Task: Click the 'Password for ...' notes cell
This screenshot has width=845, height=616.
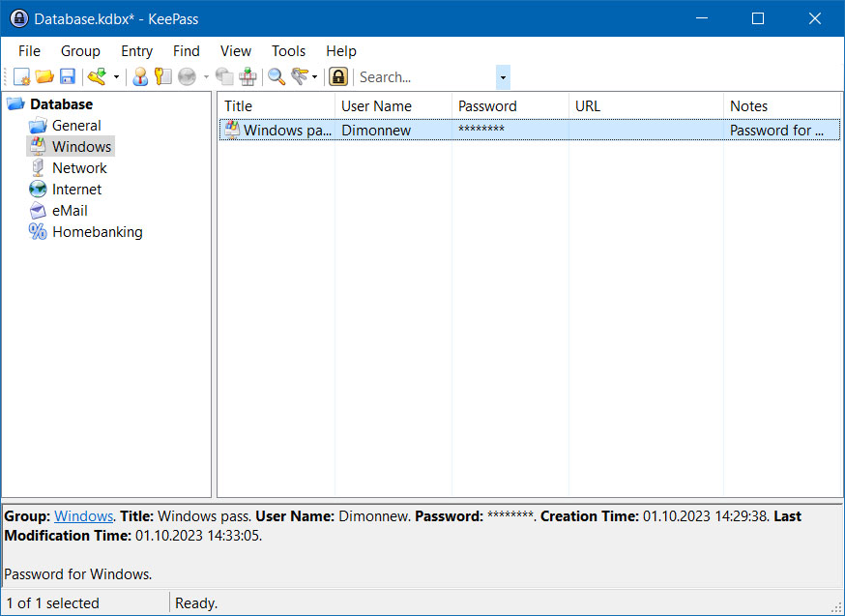Action: tap(776, 131)
